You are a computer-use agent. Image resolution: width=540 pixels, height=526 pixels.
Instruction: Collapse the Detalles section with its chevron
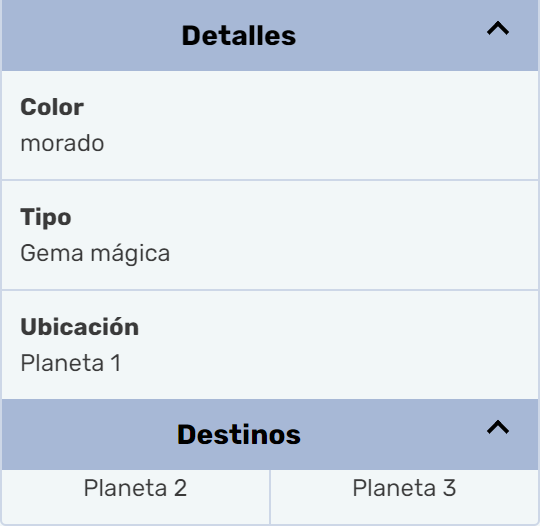pyautogui.click(x=498, y=29)
